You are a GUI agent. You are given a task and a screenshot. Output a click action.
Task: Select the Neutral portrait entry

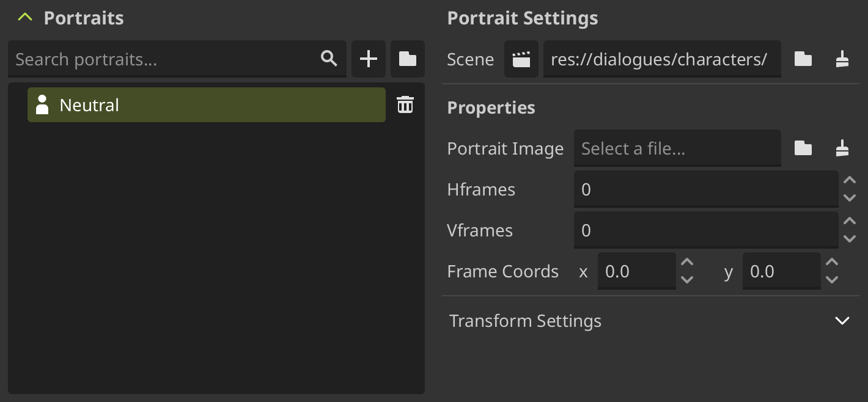pos(183,104)
